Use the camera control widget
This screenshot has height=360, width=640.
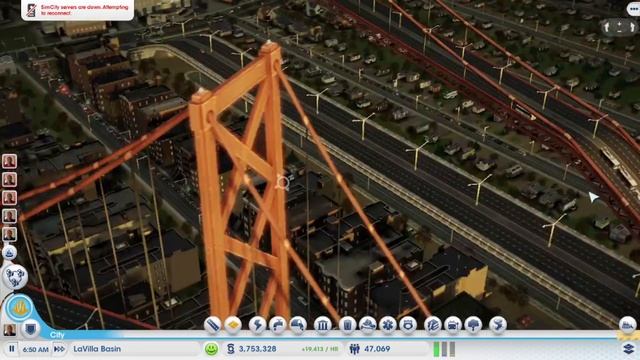point(620,27)
